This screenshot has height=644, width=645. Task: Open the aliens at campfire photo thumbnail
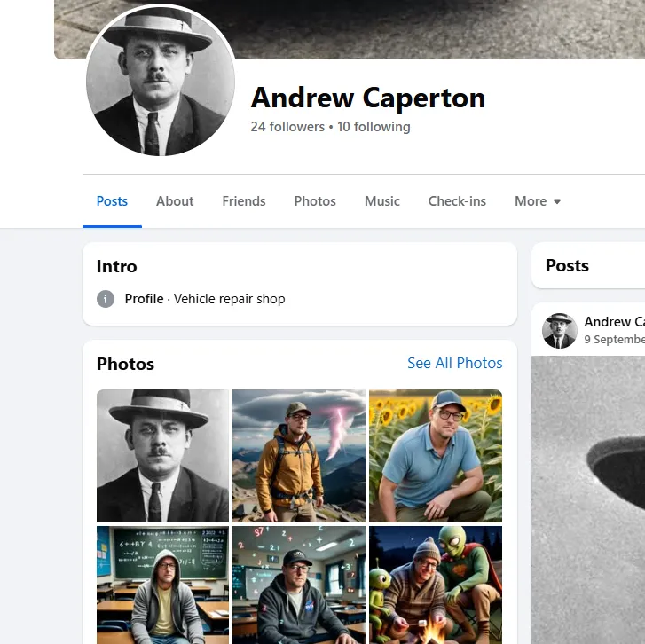436,585
